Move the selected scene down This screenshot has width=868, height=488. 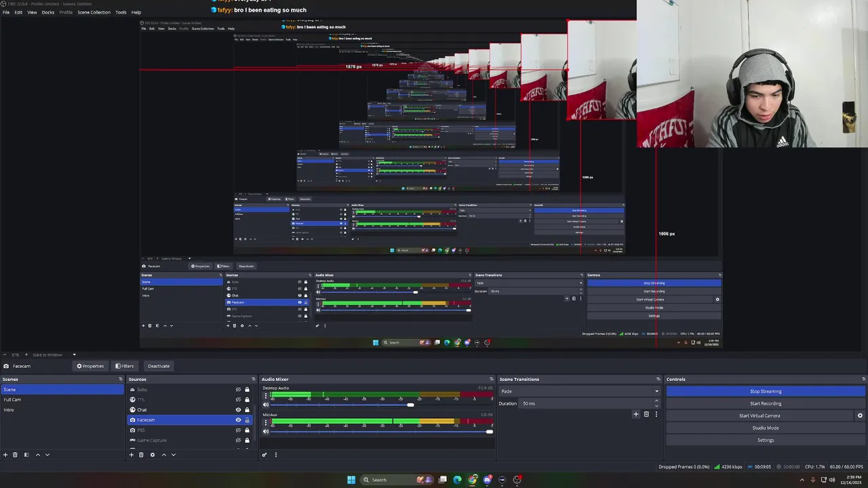click(47, 455)
